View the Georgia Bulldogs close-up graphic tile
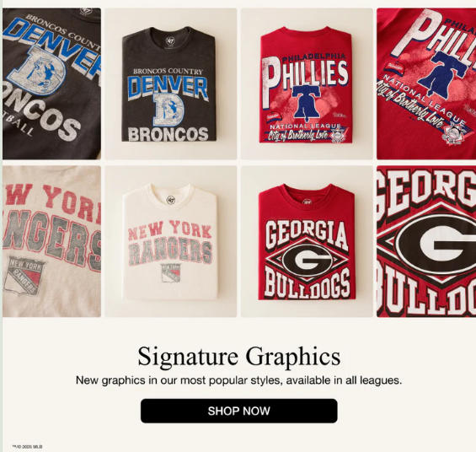The height and width of the screenshot is (452, 476). coord(426,241)
